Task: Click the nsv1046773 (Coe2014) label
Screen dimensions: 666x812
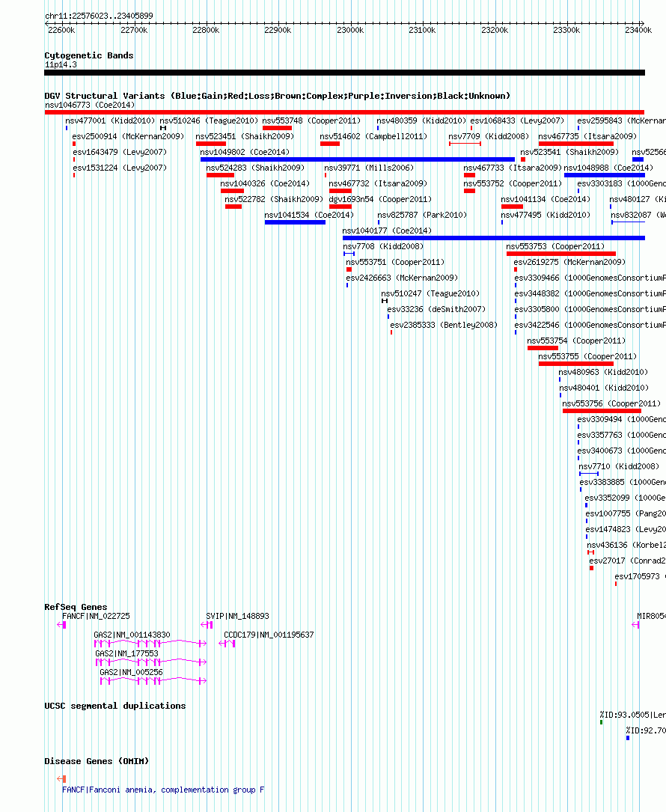Action: tap(90, 105)
